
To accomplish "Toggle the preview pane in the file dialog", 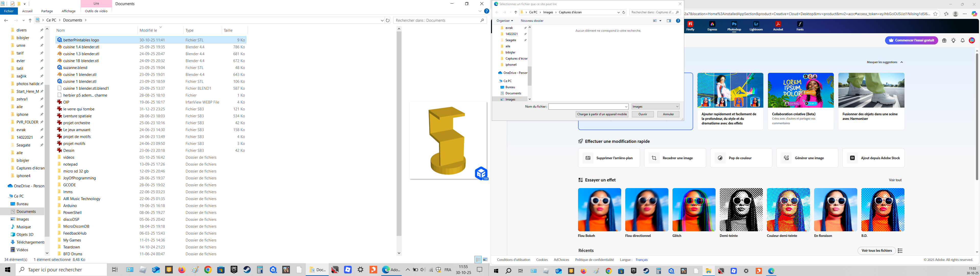I will point(669,21).
